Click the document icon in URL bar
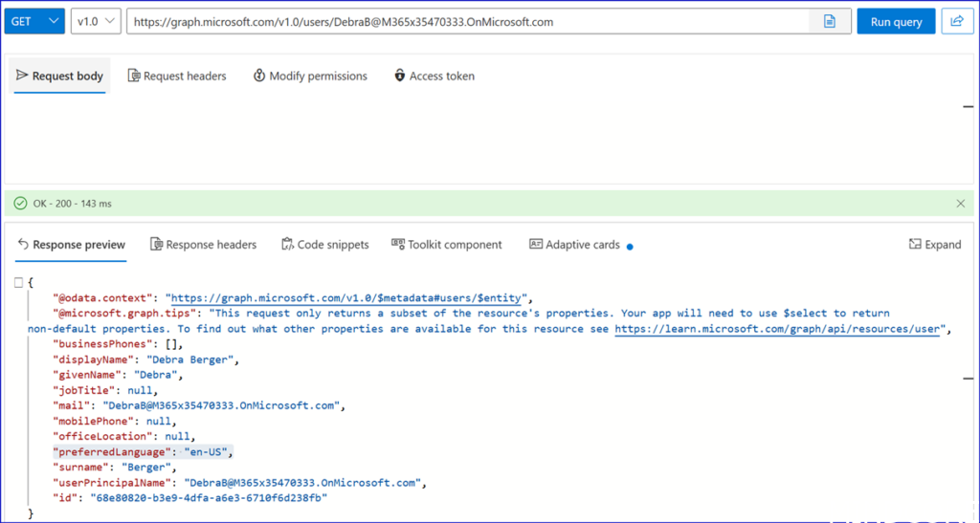 830,21
